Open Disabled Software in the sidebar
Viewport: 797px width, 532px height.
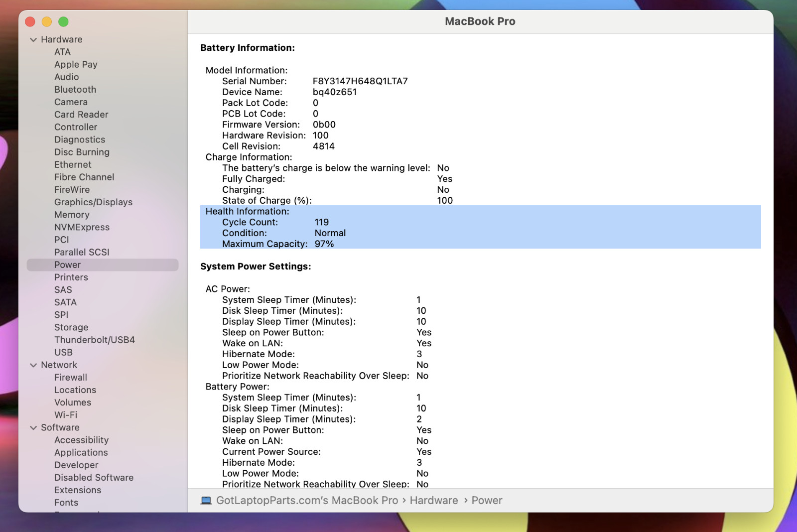pyautogui.click(x=94, y=477)
